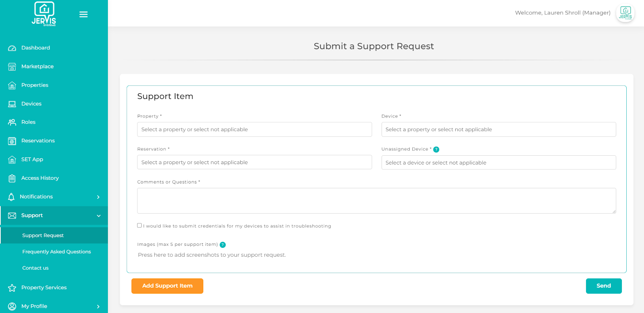
Task: Click the hamburger menu icon
Action: pos(83,14)
